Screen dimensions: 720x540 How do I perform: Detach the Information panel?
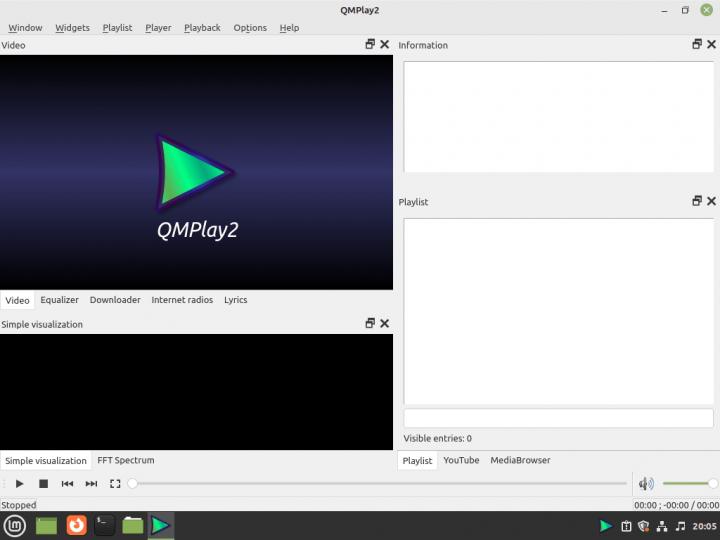(697, 45)
